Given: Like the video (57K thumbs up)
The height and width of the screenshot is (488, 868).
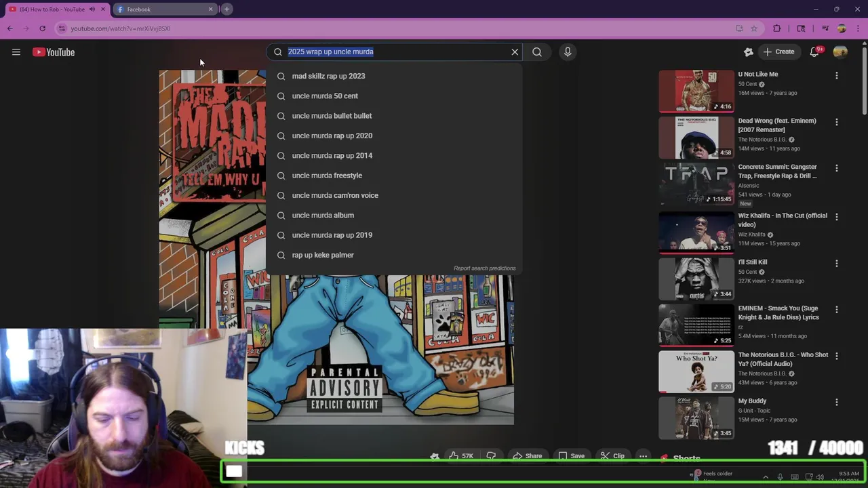Looking at the screenshot, I should (x=461, y=456).
